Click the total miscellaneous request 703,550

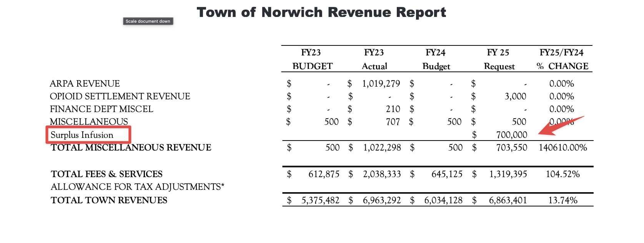tap(512, 147)
